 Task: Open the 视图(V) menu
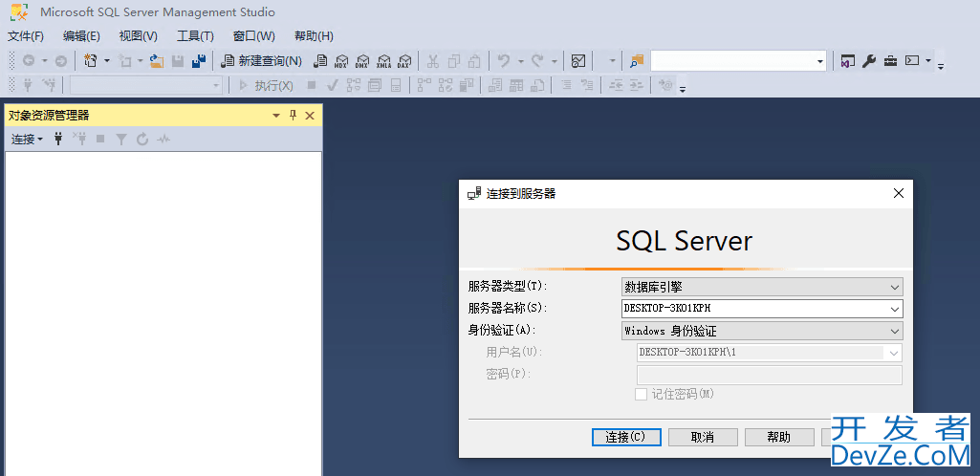click(138, 36)
